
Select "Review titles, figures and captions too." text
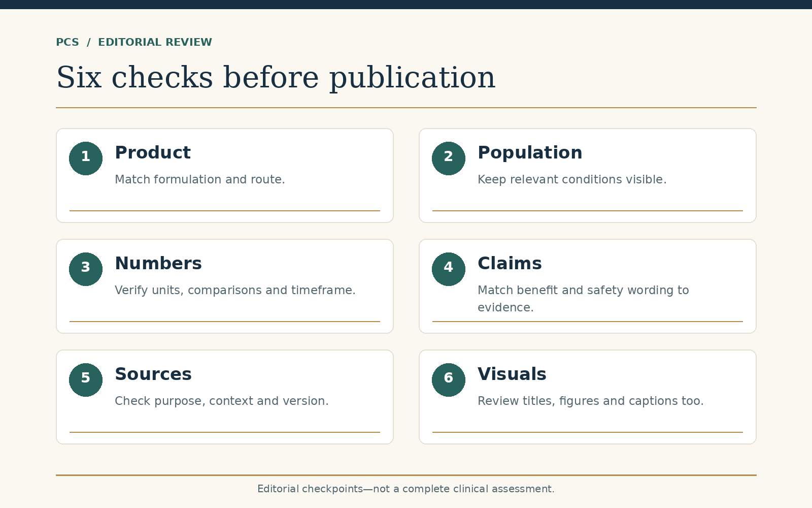click(591, 401)
